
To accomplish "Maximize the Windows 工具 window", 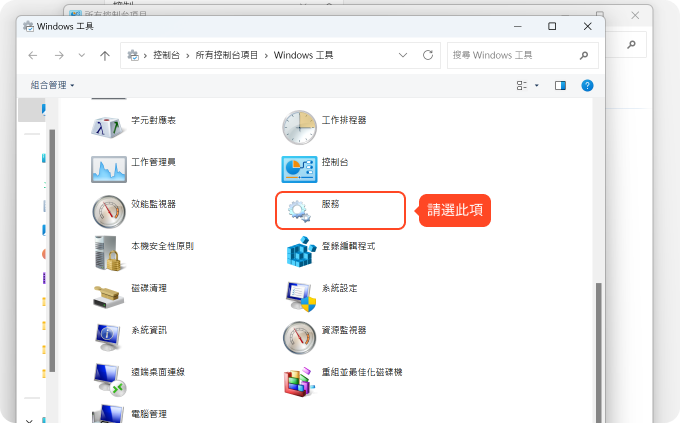I will [x=552, y=26].
